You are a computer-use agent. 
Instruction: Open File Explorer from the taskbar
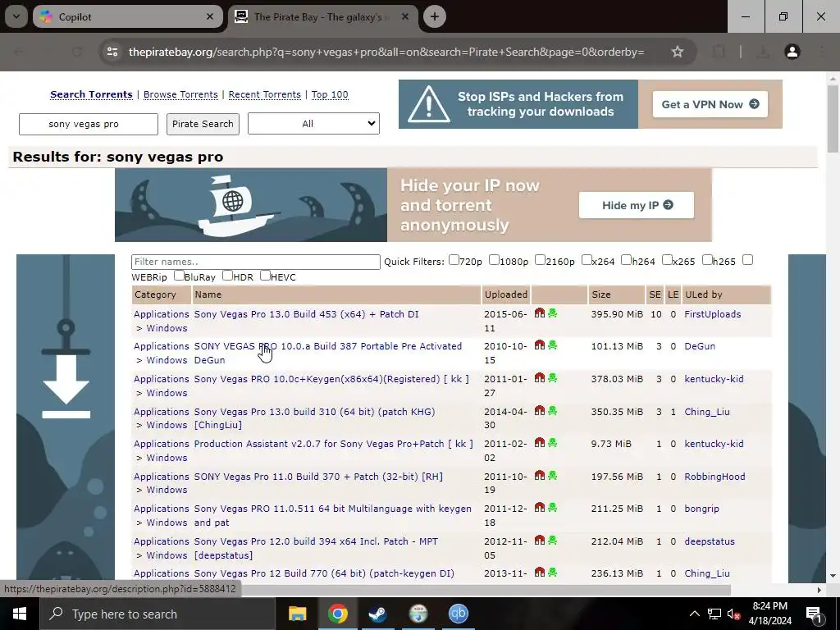297,614
